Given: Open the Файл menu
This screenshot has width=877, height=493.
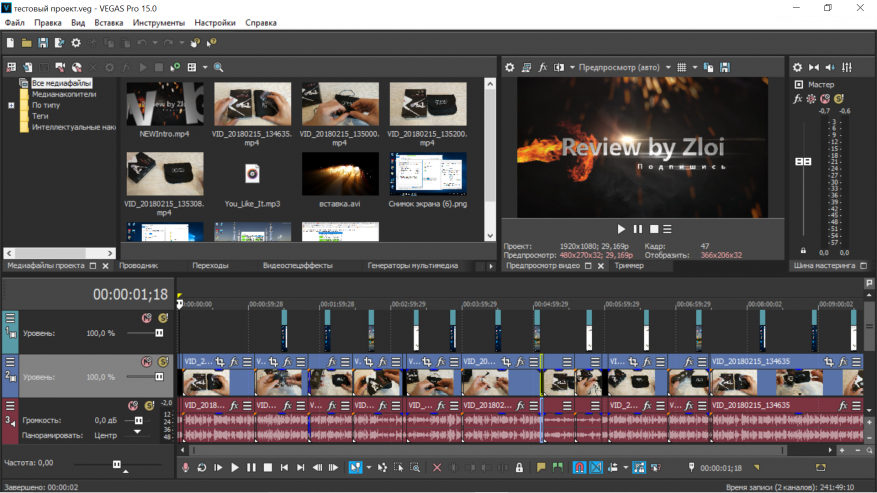Looking at the screenshot, I should (15, 23).
